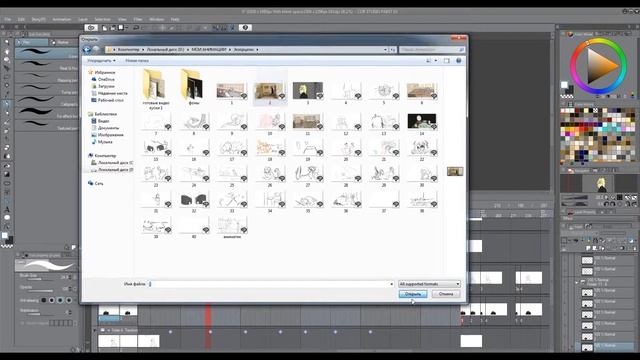Open the Упорядочить dropdown menu

pyautogui.click(x=101, y=60)
